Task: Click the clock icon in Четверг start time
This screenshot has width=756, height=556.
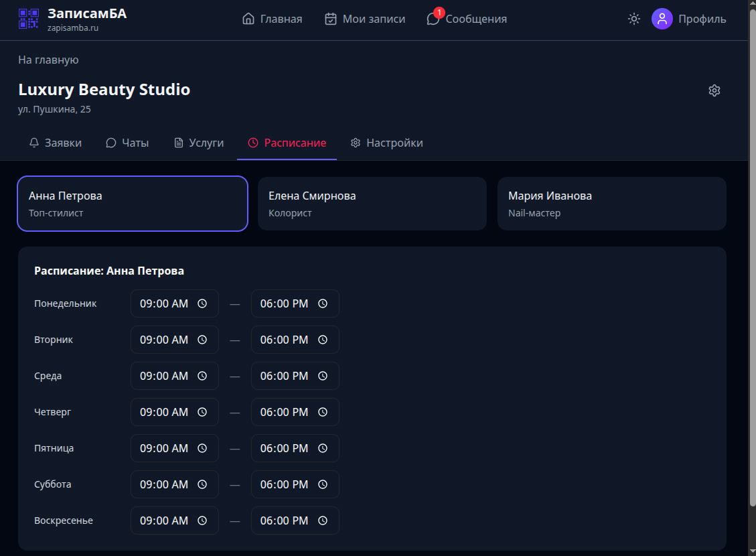Action: pyautogui.click(x=202, y=412)
